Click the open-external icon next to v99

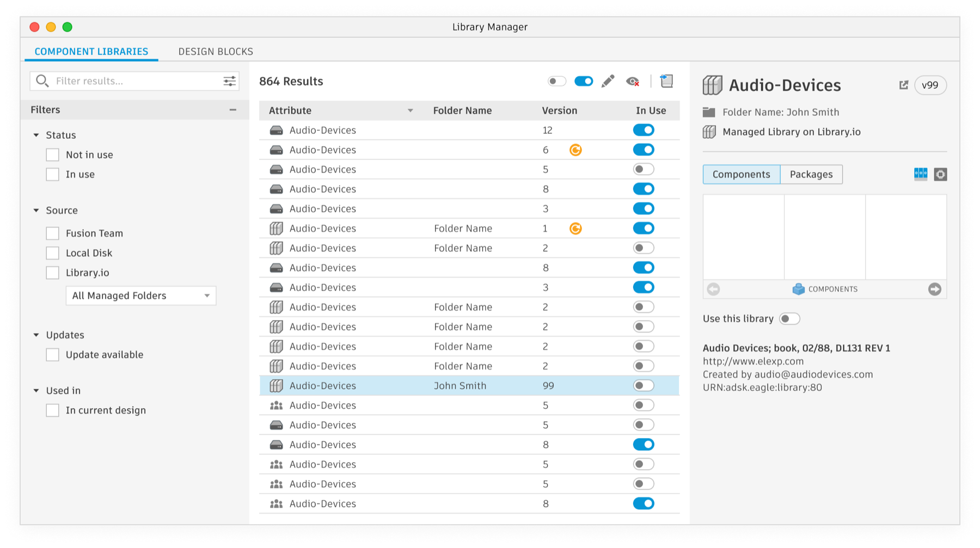coord(903,85)
